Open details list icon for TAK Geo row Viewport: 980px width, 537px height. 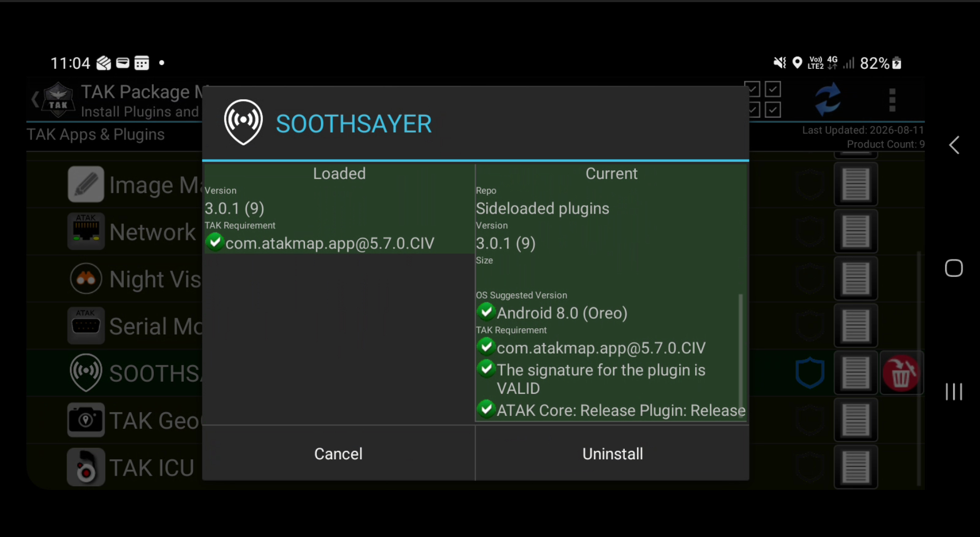(x=856, y=420)
